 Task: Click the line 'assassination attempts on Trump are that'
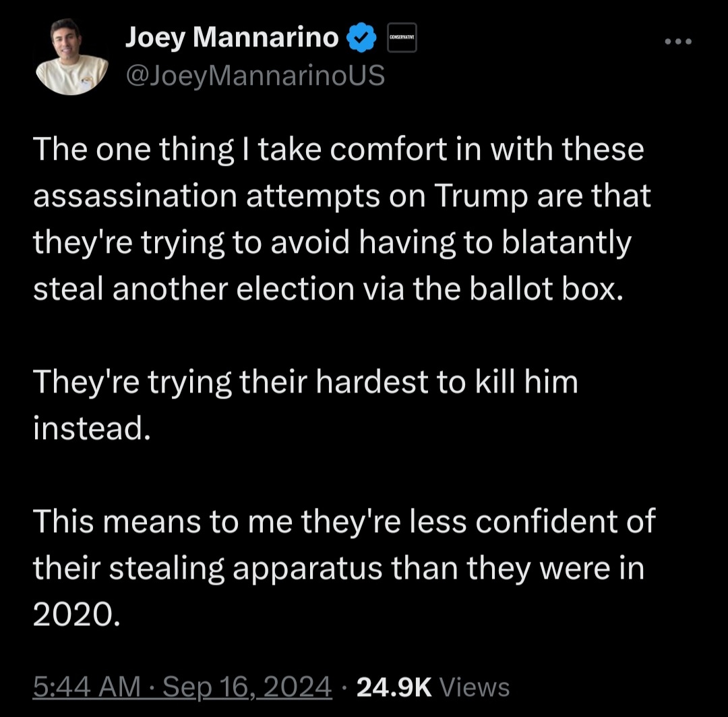pos(342,196)
